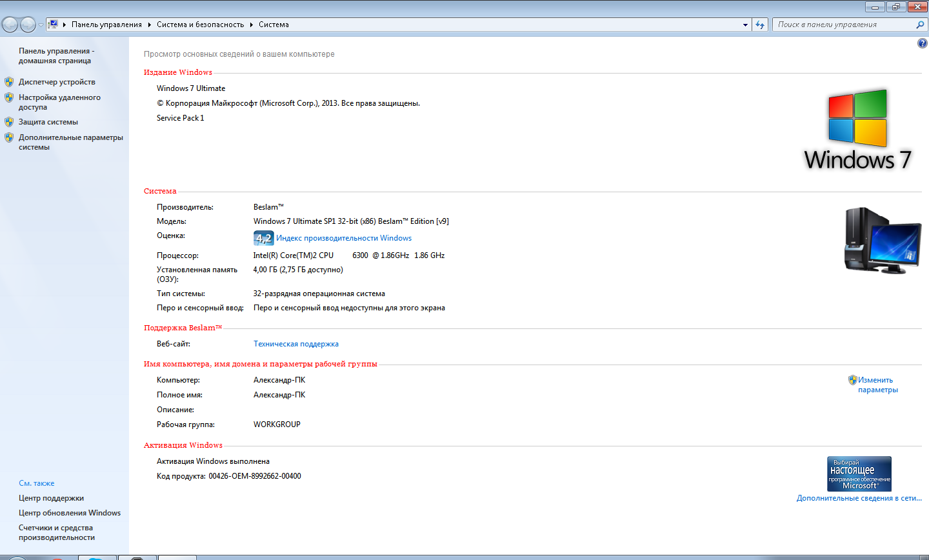929x560 pixels.
Task: Click the 'Поиск в панели управления' search field
Action: click(845, 25)
